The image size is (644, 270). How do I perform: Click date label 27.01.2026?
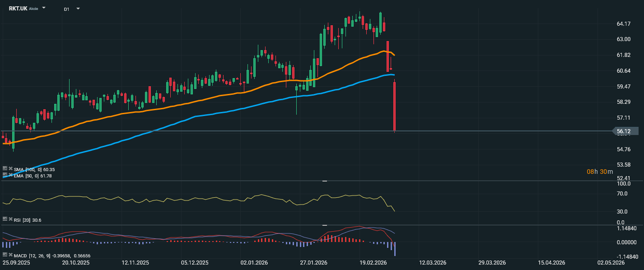314,262
